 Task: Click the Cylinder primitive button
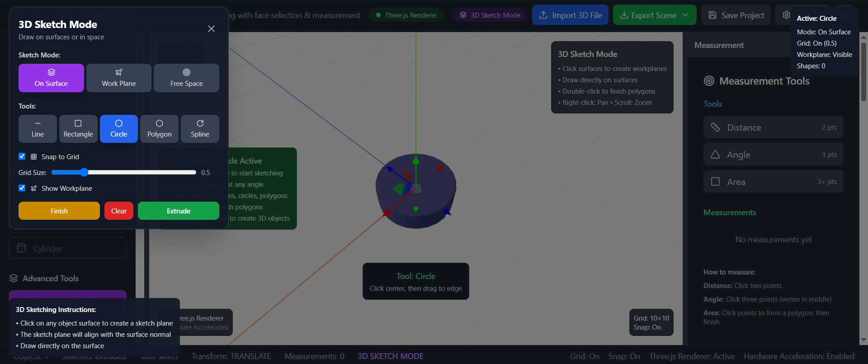pos(68,248)
